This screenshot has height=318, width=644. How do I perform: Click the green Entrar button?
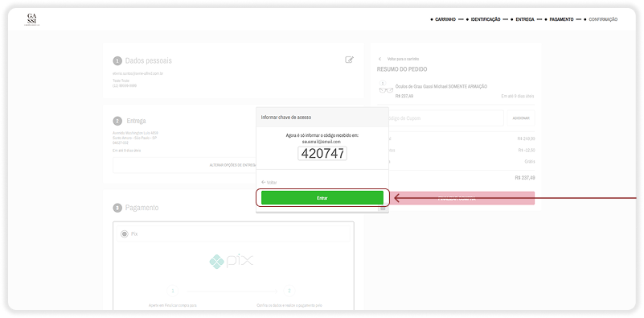(x=322, y=198)
